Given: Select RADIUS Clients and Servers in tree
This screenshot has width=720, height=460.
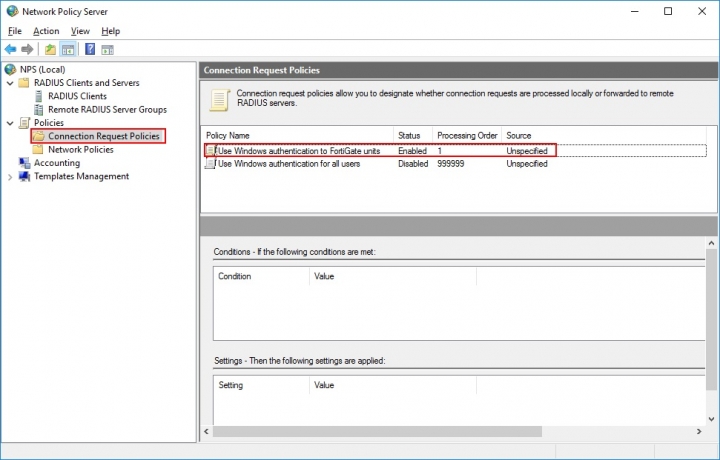Looking at the screenshot, I should point(86,83).
